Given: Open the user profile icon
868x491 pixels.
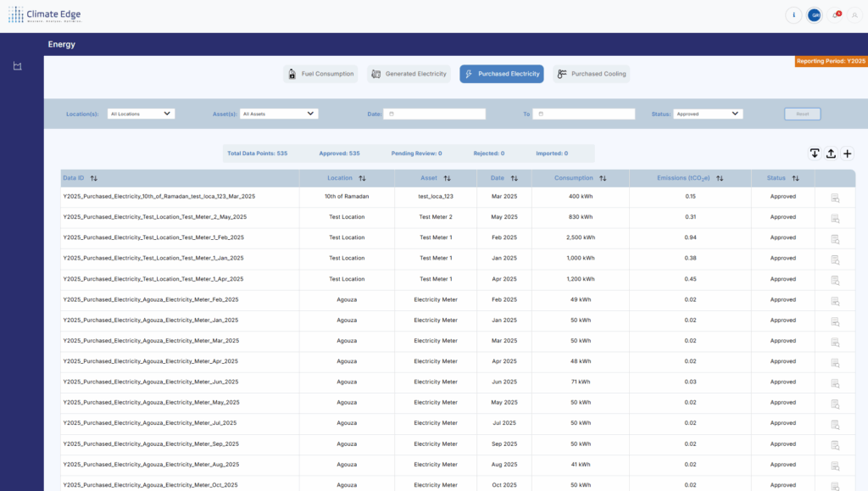Looking at the screenshot, I should pos(854,15).
